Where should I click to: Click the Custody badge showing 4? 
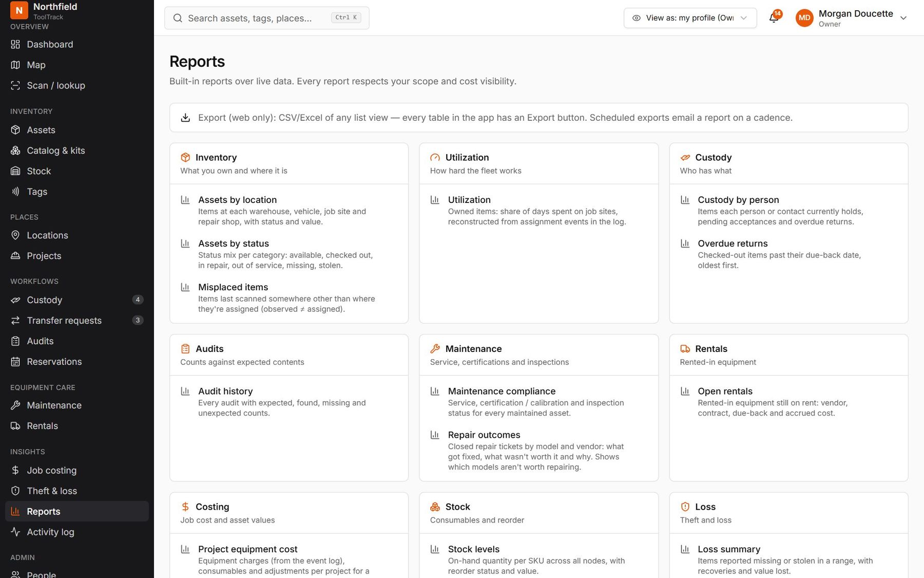click(x=138, y=300)
